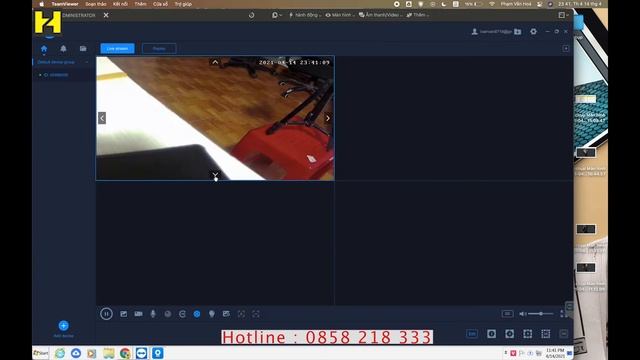
Task: Start recording with the camcorder icon
Action: tap(138, 314)
